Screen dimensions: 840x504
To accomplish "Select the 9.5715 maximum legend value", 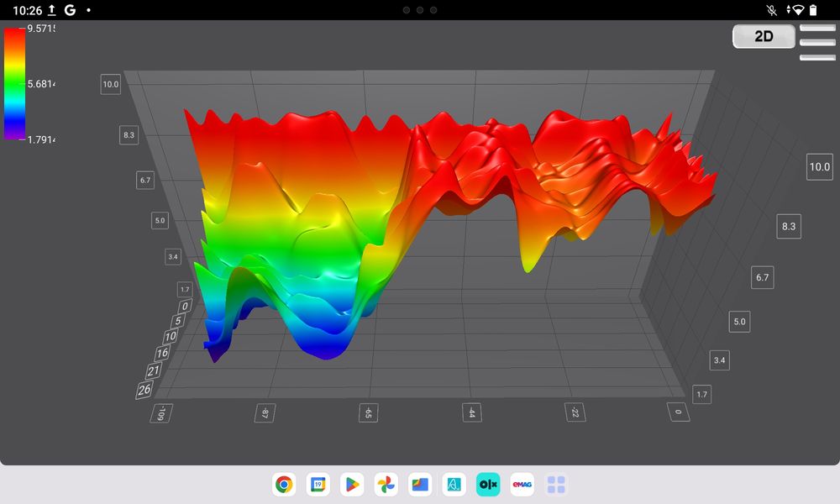I will coord(41,29).
